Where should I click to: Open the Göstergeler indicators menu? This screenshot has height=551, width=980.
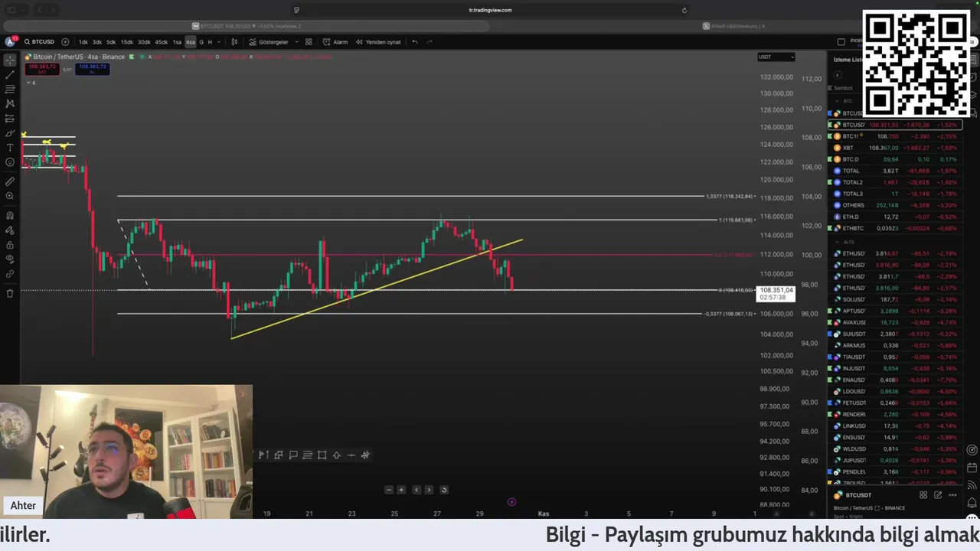(x=269, y=42)
